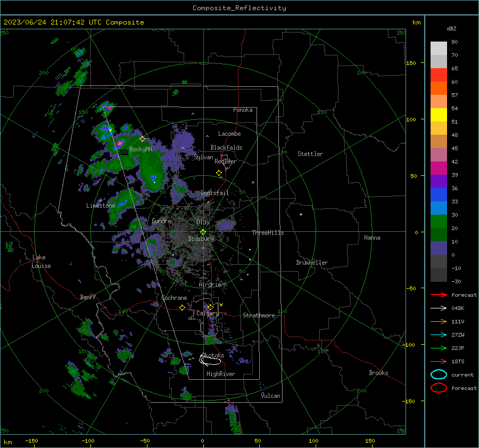Click the Lacombe city label

[229, 134]
